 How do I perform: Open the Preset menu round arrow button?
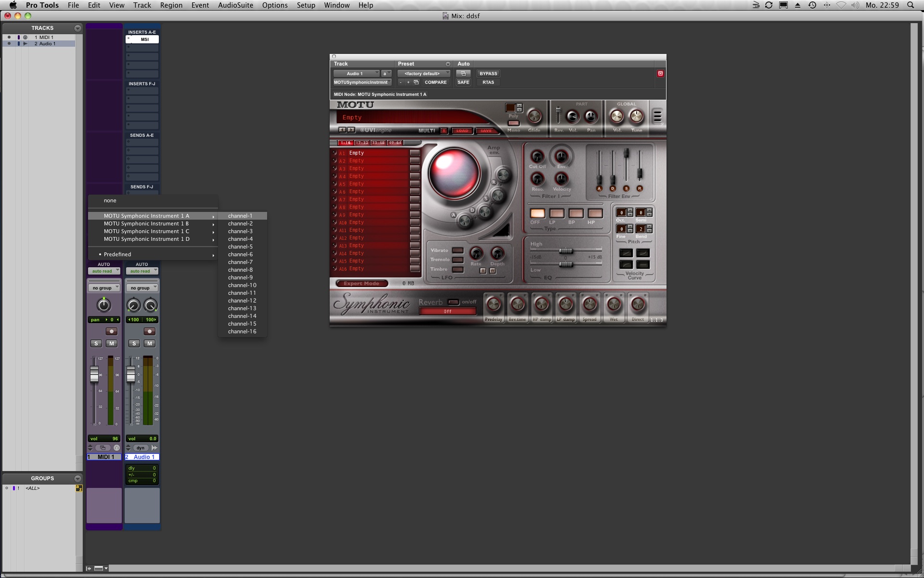point(448,64)
